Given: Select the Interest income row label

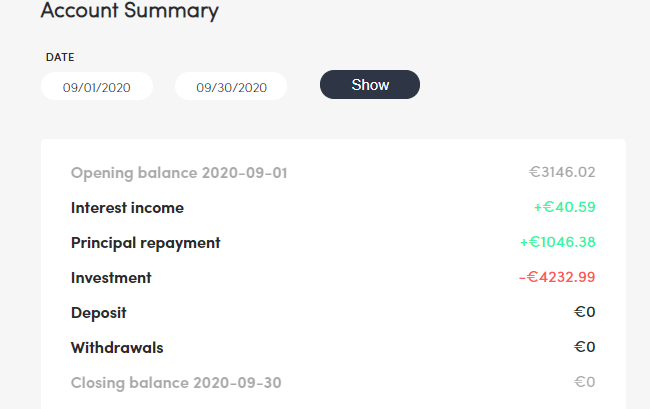Looking at the screenshot, I should click(x=127, y=208).
